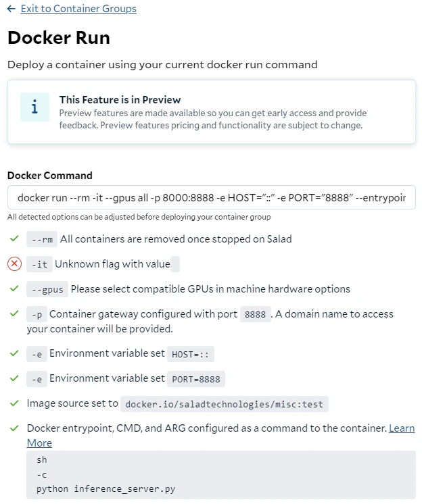Click the green checkmark next to --rm
This screenshot has width=422, height=504.
pyautogui.click(x=14, y=238)
